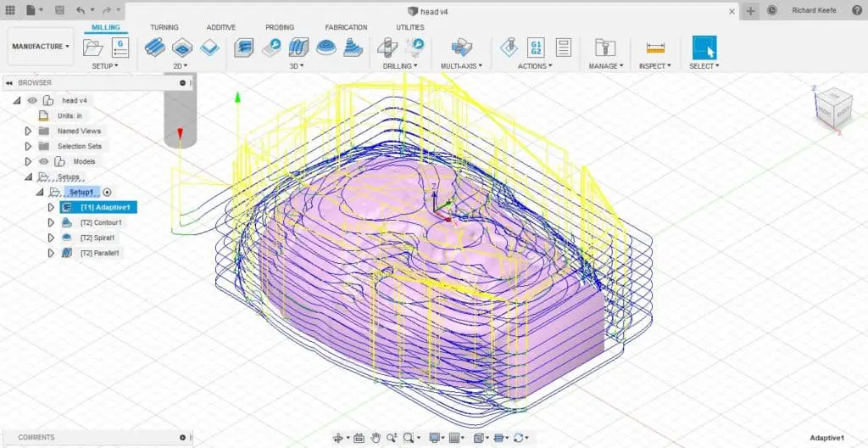Click the Zoom Window fit tool
868x448 pixels.
click(x=409, y=438)
